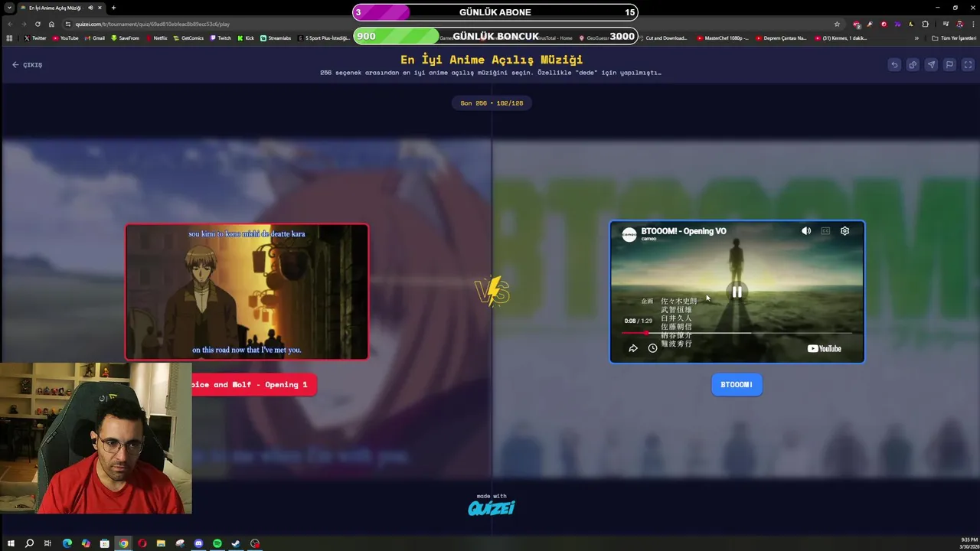Click the undo last choice icon

(x=894, y=65)
